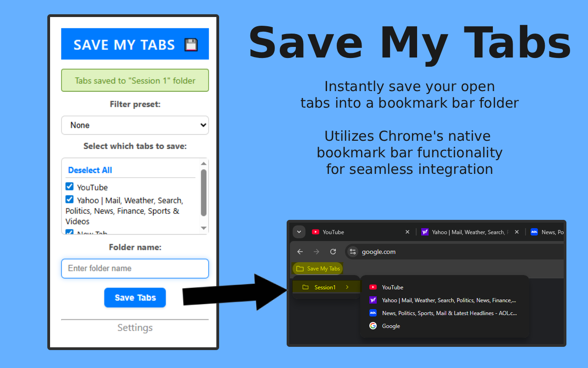588x368 pixels.
Task: Click the site info icon in address bar
Action: 353,252
